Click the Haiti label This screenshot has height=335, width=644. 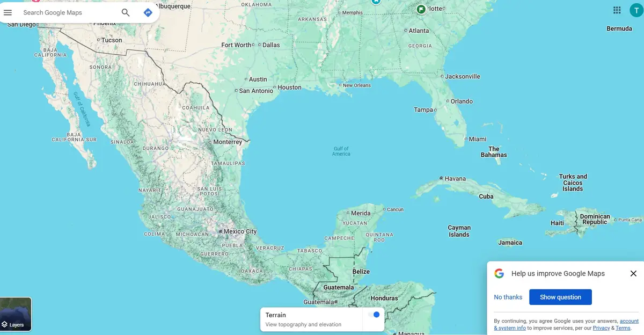557,223
